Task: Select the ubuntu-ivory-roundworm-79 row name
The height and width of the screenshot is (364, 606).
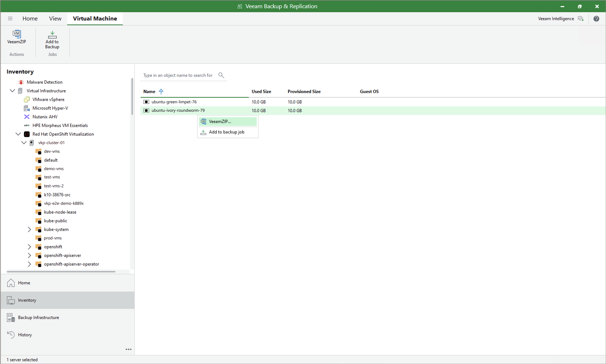Action: [178, 110]
